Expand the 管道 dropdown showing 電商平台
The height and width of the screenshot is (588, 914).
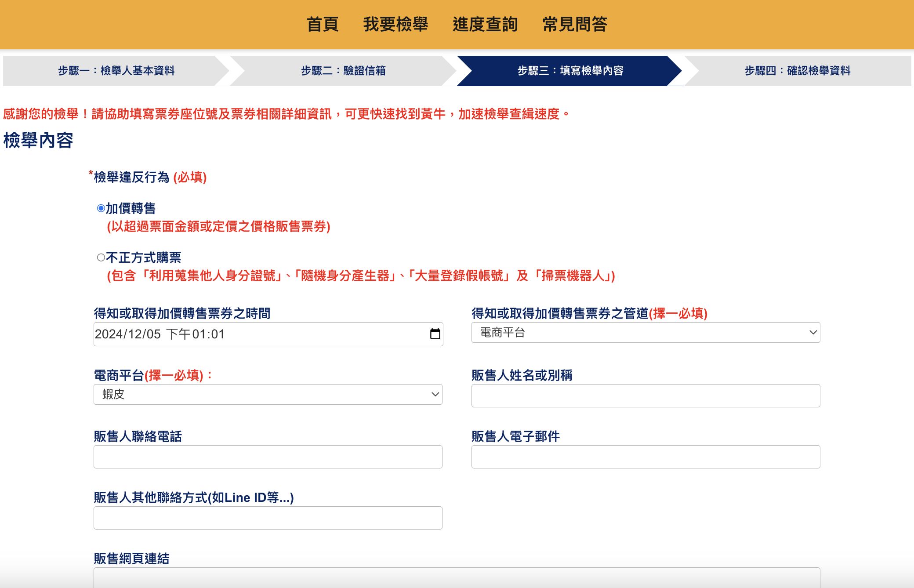pos(646,333)
